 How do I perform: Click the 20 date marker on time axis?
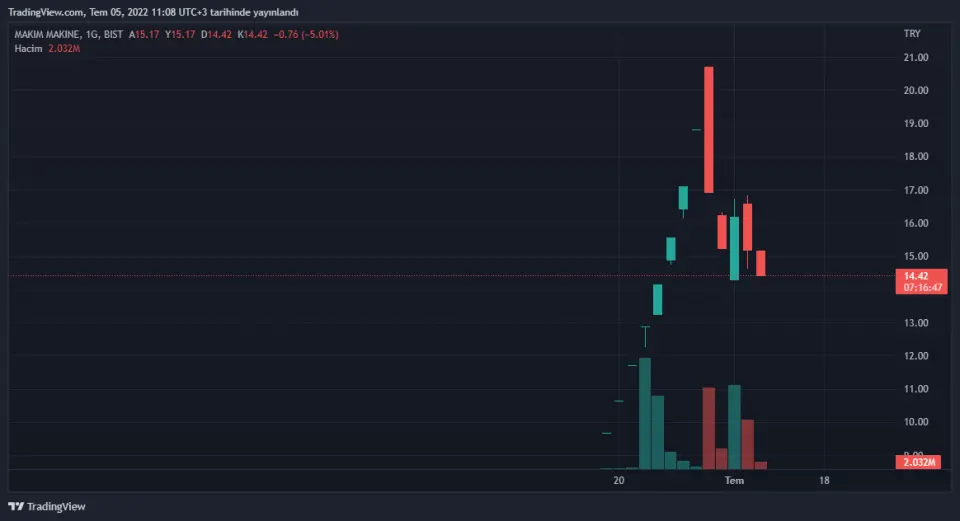coord(619,481)
